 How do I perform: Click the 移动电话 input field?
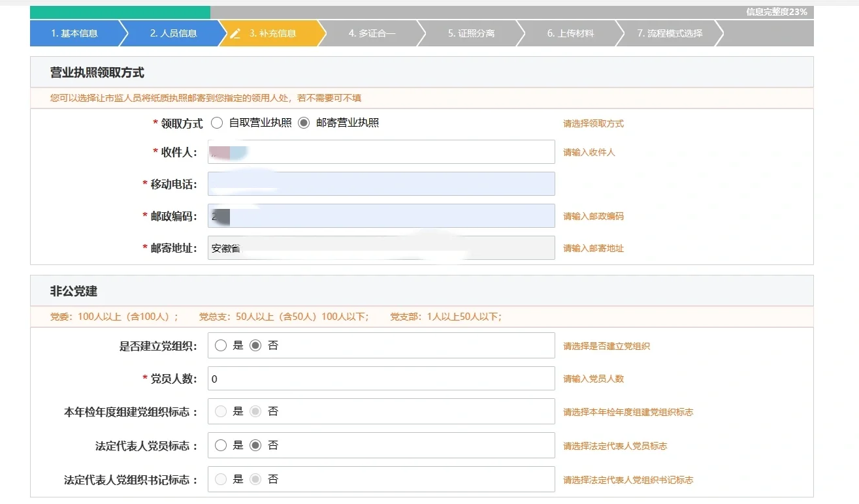pos(381,184)
